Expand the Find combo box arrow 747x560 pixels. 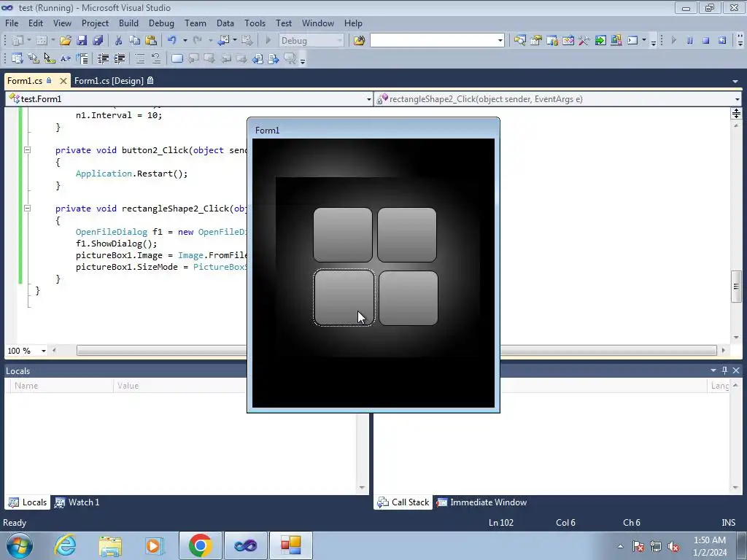[500, 41]
